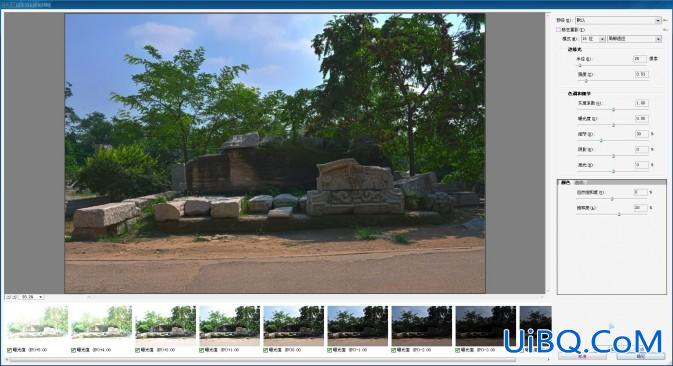Screen dimensions: 673x366
Task: Uncheck the EV 0.00 exposure thumbnail checkbox
Action: 266,350
